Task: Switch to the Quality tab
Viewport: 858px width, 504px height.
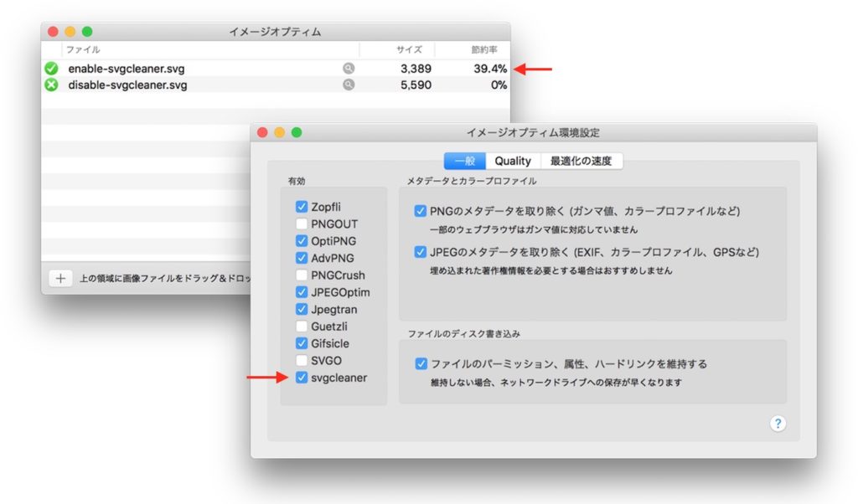Action: click(x=512, y=160)
